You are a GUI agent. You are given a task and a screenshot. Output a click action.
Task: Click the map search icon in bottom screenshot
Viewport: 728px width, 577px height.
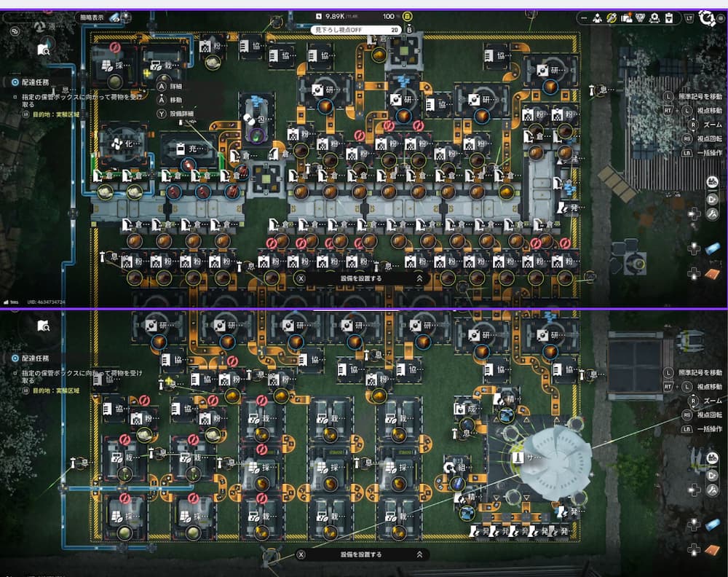[x=43, y=326]
